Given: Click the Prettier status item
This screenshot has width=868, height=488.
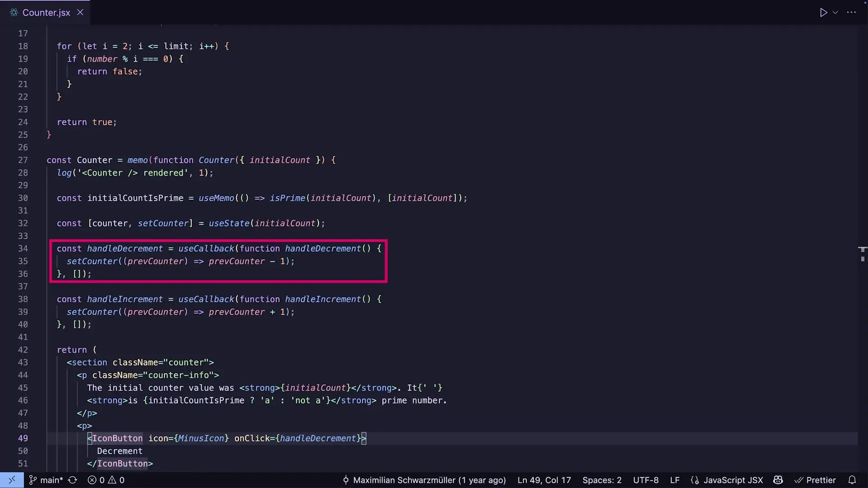Looking at the screenshot, I should tap(815, 480).
